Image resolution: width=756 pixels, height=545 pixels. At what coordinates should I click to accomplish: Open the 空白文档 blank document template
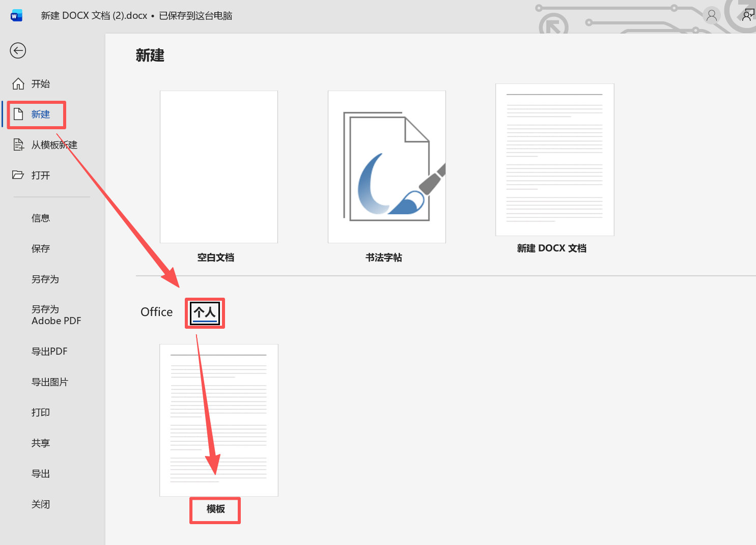tap(218, 166)
